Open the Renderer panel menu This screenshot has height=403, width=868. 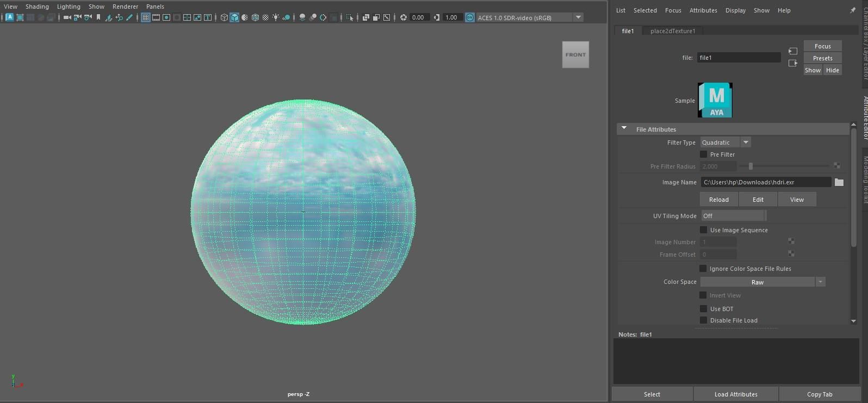point(125,7)
